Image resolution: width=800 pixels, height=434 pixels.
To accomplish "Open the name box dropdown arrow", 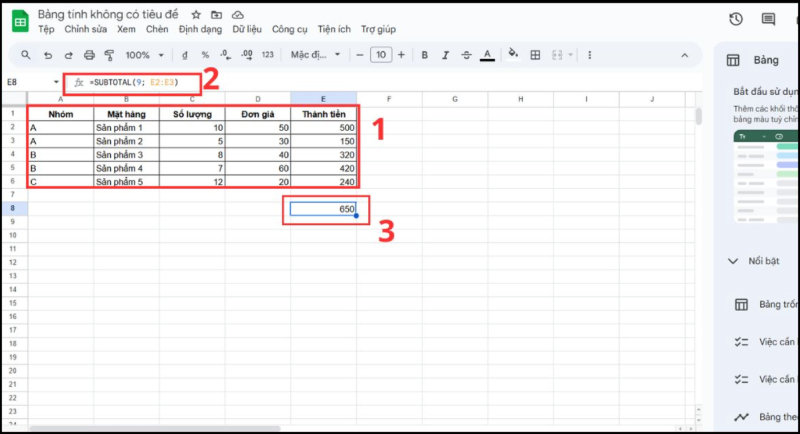I will click(x=56, y=82).
